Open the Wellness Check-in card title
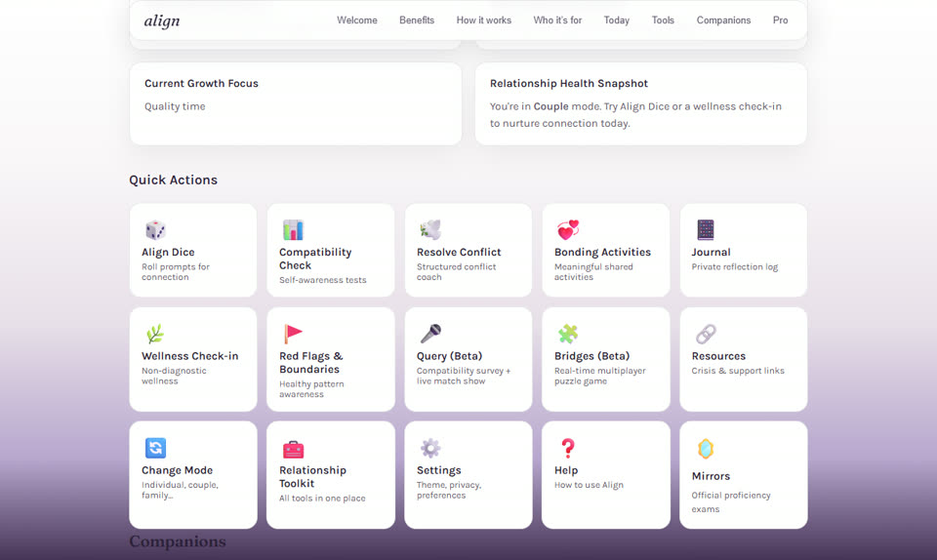Image resolution: width=937 pixels, height=560 pixels. tap(190, 356)
